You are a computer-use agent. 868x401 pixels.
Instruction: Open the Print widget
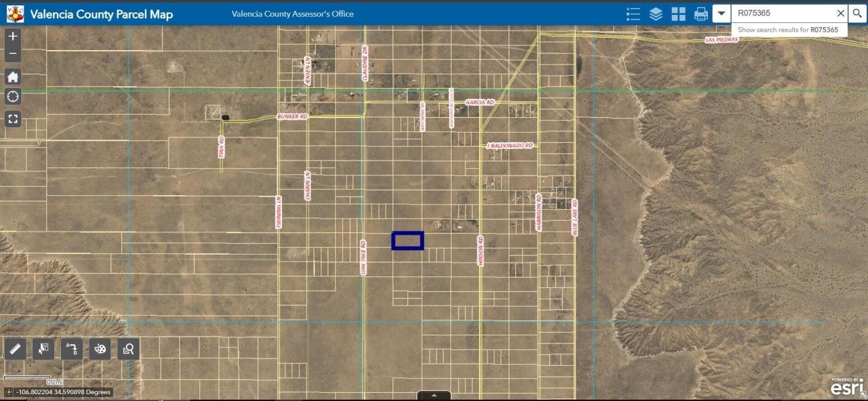pyautogui.click(x=701, y=14)
